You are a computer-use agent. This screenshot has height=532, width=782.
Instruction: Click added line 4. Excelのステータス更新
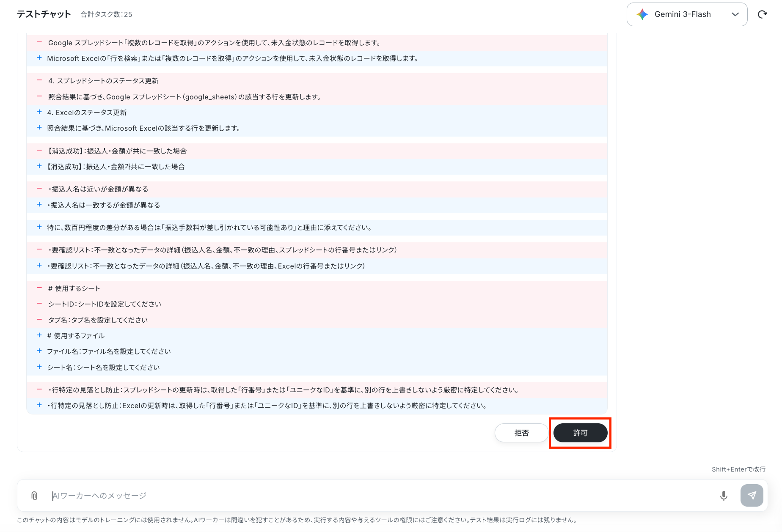pyautogui.click(x=317, y=112)
